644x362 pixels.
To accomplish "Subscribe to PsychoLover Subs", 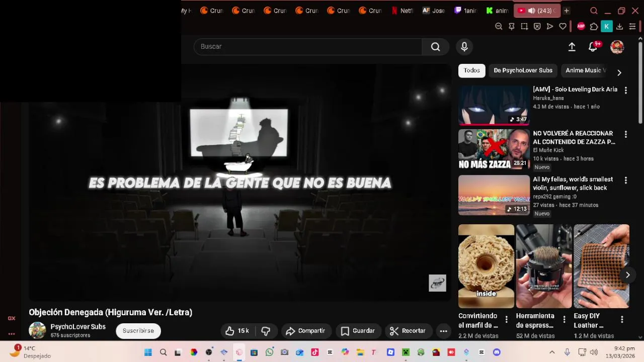I will (x=138, y=331).
